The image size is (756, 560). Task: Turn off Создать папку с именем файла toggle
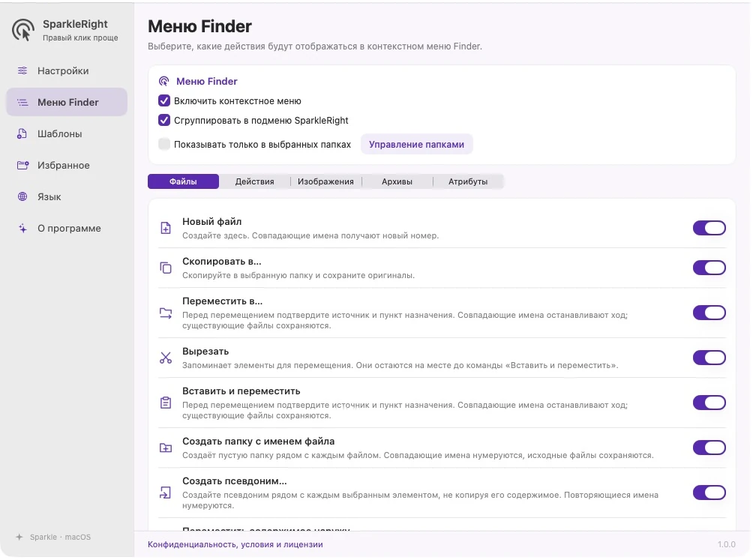click(709, 448)
